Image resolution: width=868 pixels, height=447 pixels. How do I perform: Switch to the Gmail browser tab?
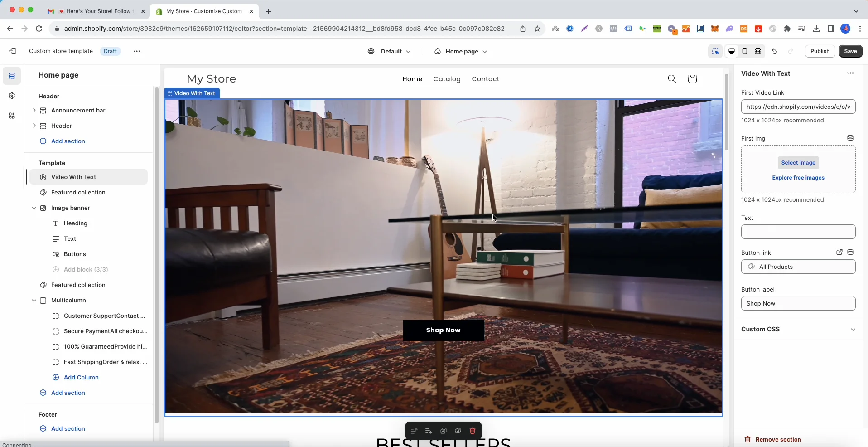[96, 11]
